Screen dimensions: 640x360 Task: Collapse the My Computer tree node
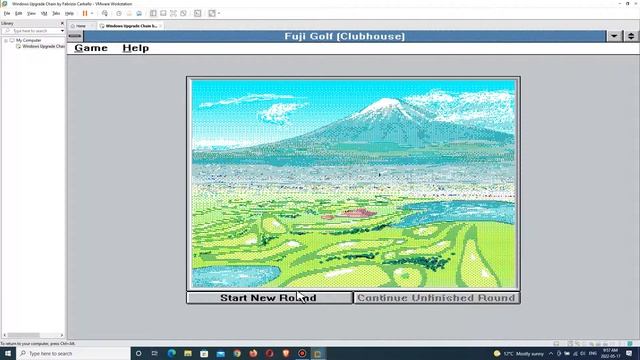6,40
